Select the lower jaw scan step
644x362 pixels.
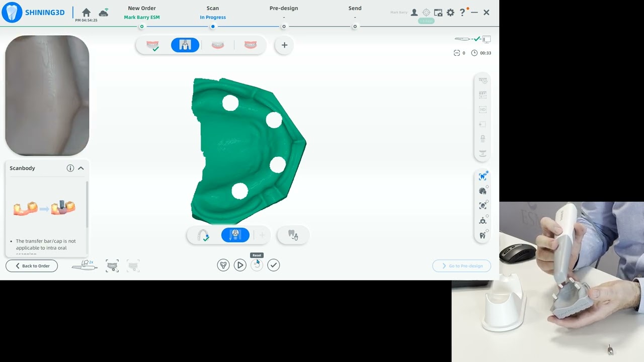218,45
